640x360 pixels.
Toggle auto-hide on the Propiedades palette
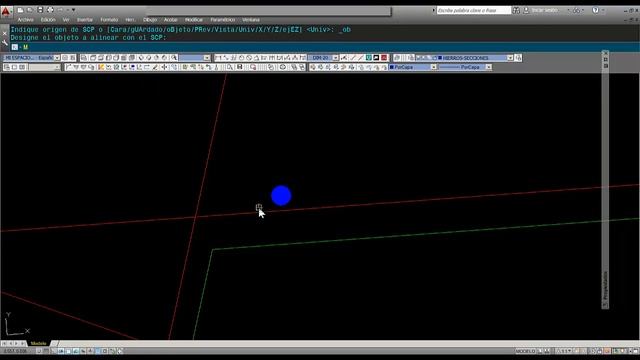pos(606,60)
